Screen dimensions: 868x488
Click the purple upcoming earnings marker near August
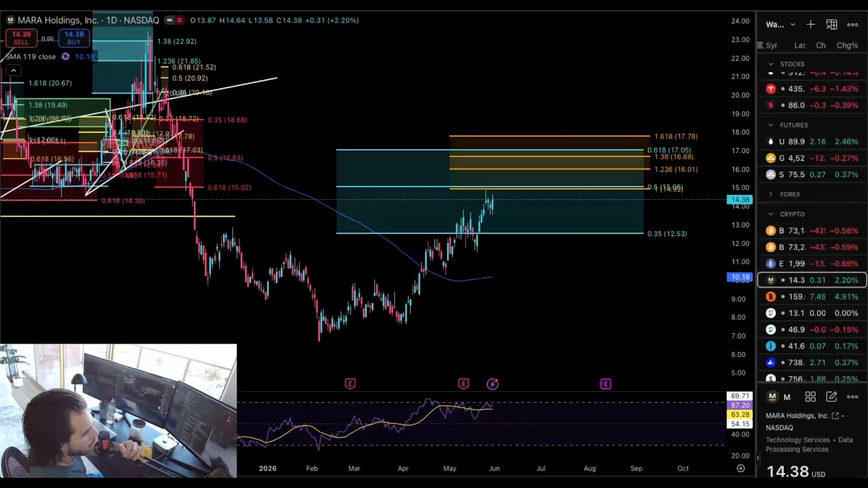pos(605,384)
